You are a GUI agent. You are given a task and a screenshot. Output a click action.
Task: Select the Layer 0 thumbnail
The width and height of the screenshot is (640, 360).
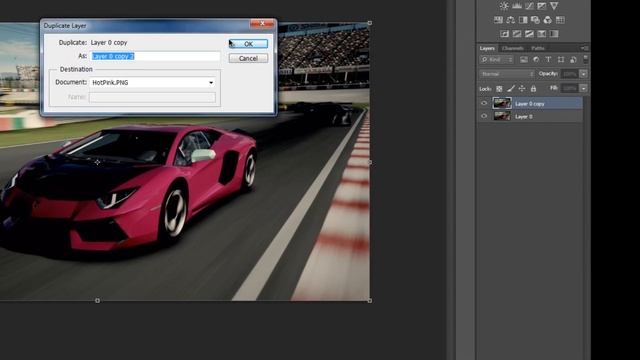pyautogui.click(x=502, y=116)
